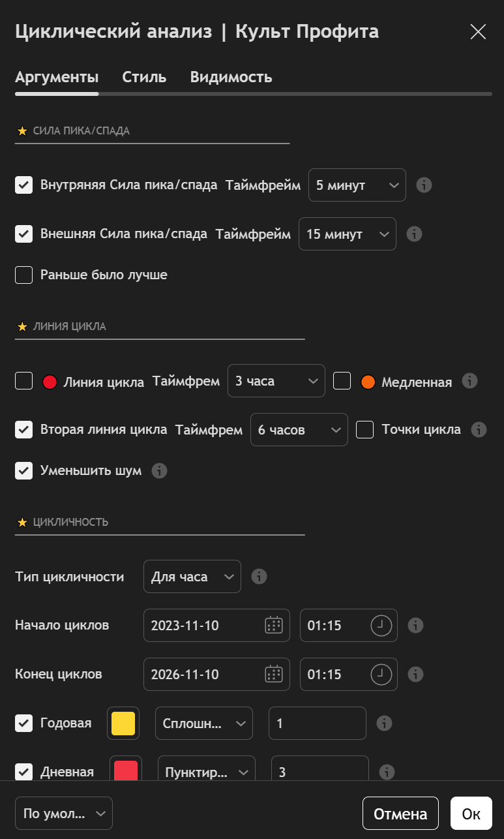This screenshot has height=839, width=504.
Task: Switch to the Стиль tab
Action: coord(144,77)
